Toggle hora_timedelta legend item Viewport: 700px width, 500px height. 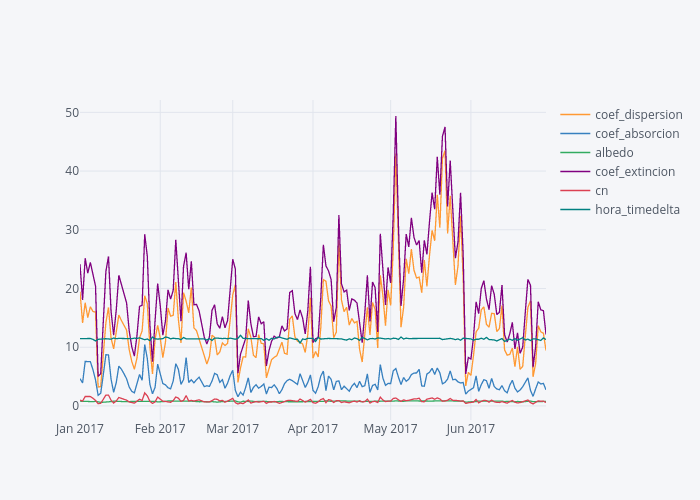coord(635,209)
